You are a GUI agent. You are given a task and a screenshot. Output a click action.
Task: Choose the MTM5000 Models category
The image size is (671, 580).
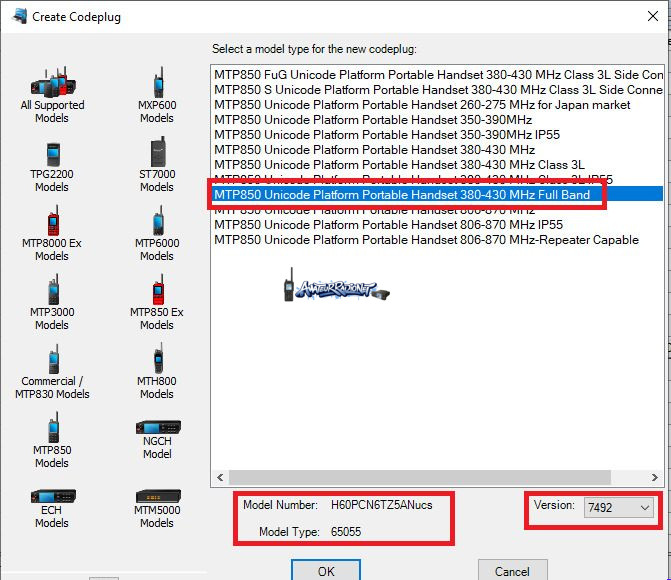tap(157, 509)
